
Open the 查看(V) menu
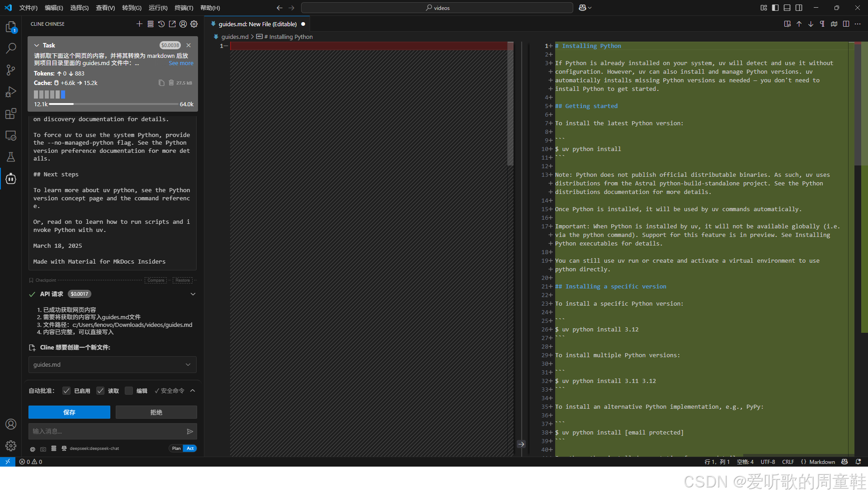click(105, 8)
